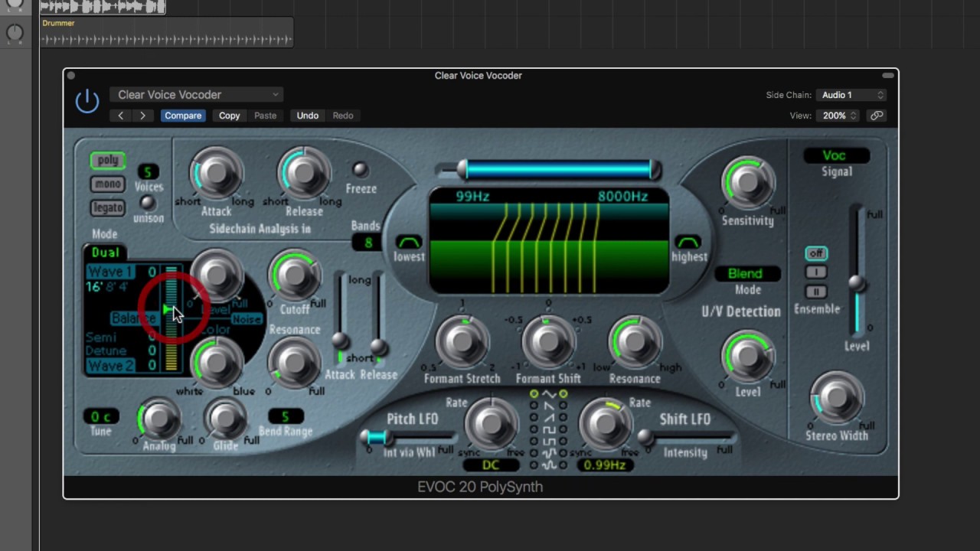
Task: Set Ensemble to I
Action: pos(816,272)
